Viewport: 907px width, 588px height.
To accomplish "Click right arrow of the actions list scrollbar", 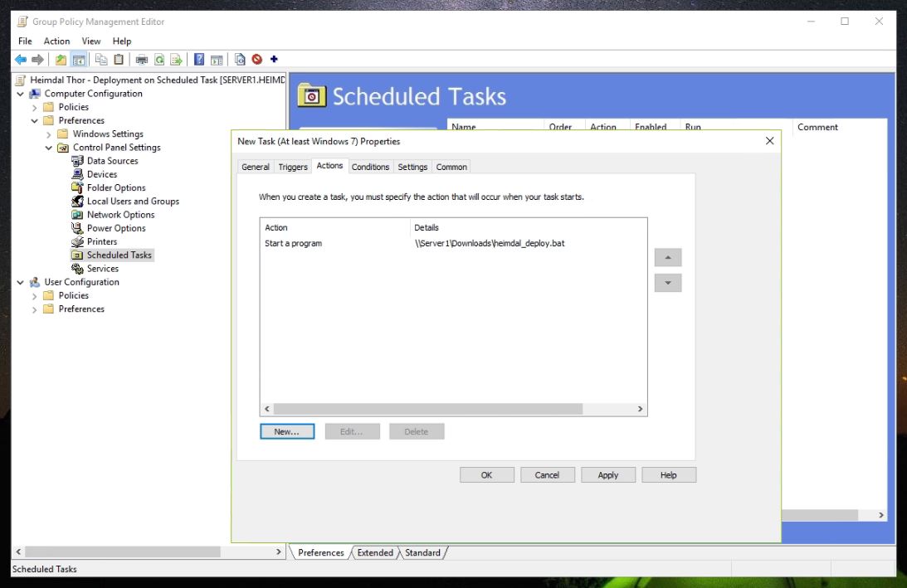I will [x=640, y=409].
